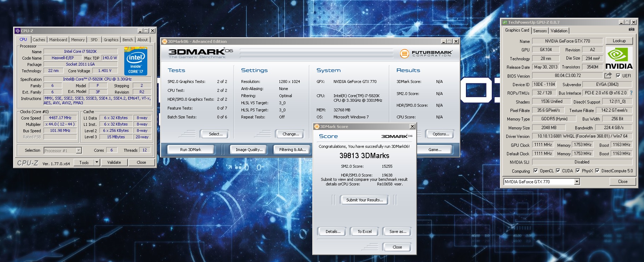Click the GPU-Z Name field 'NVIDIA GeForce GTX 770'

[568, 41]
